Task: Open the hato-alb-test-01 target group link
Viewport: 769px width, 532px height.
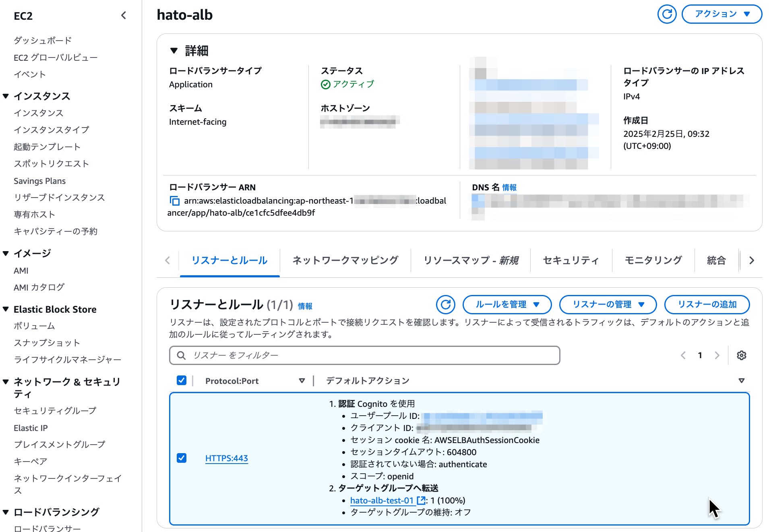Action: point(382,501)
